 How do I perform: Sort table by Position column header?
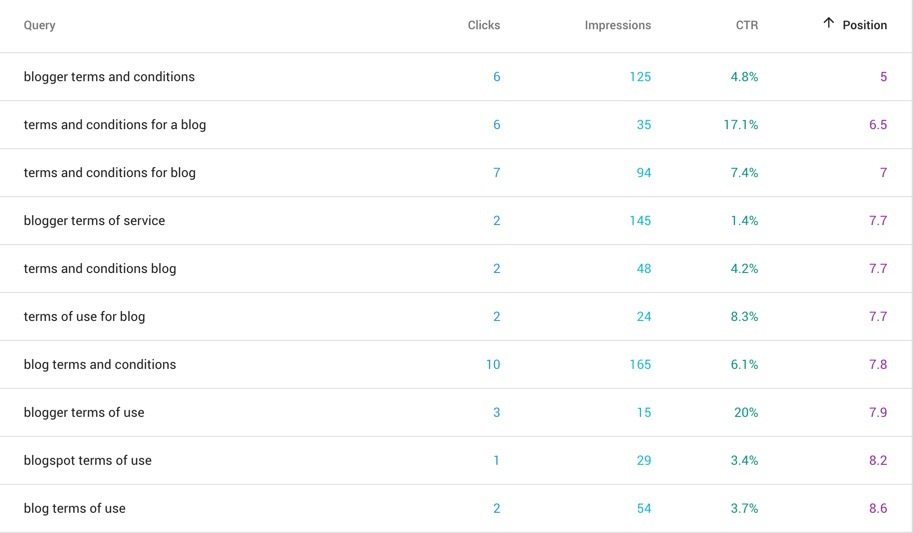pyautogui.click(x=864, y=25)
